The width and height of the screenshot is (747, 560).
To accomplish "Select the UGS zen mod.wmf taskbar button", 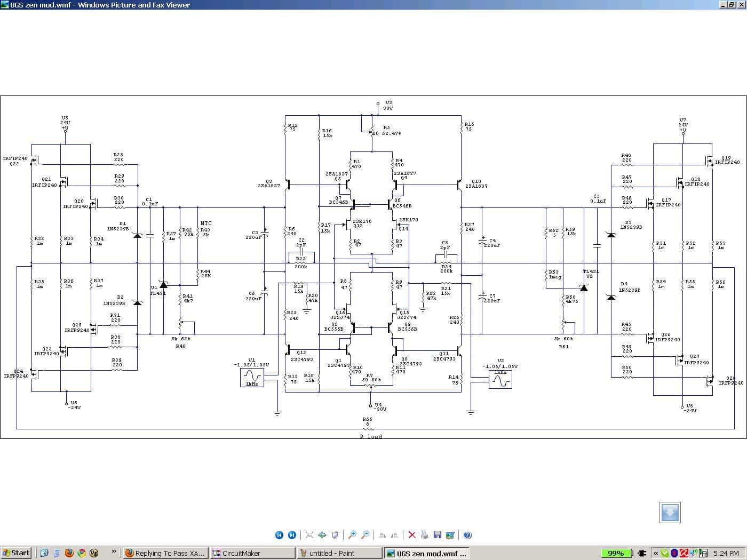I will coord(426,553).
